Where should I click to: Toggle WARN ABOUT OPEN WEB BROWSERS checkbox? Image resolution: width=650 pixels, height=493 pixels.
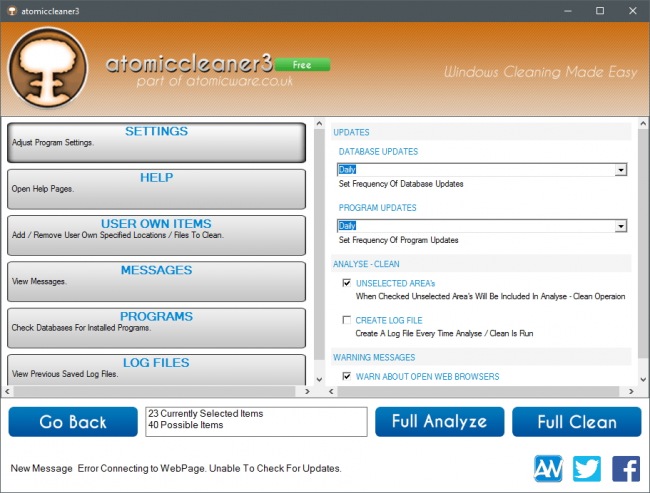click(347, 376)
